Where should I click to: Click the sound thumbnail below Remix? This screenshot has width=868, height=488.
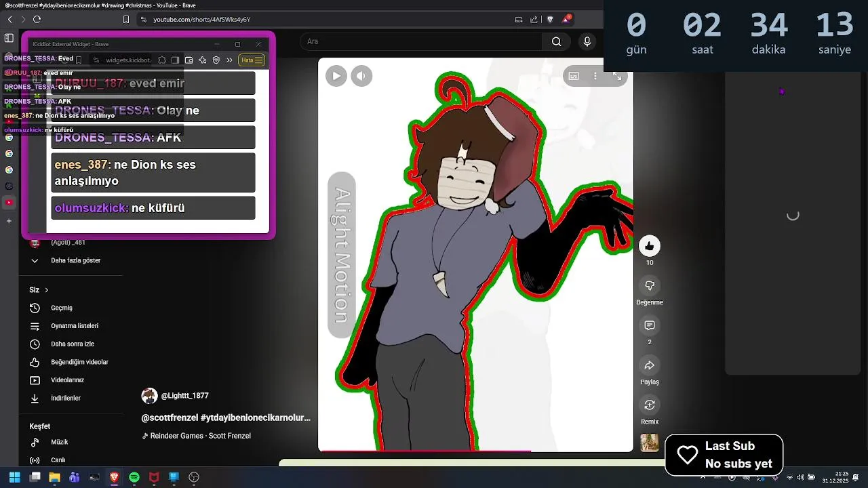pos(650,443)
